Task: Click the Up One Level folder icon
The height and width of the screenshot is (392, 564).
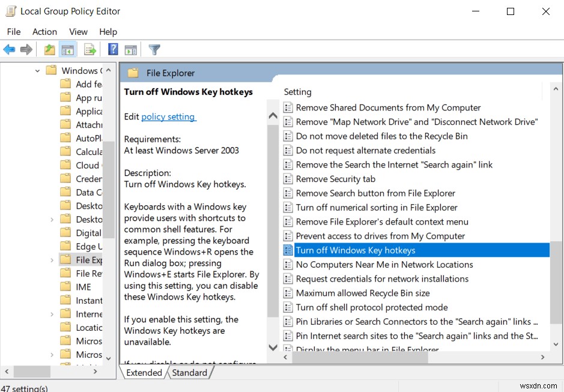Action: click(50, 49)
